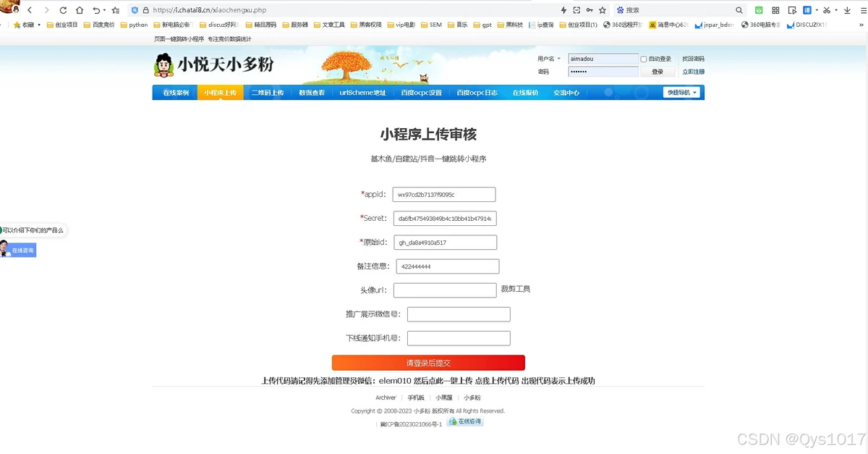Image resolution: width=868 pixels, height=454 pixels.
Task: Open the password key icon in address bar
Action: (590, 10)
